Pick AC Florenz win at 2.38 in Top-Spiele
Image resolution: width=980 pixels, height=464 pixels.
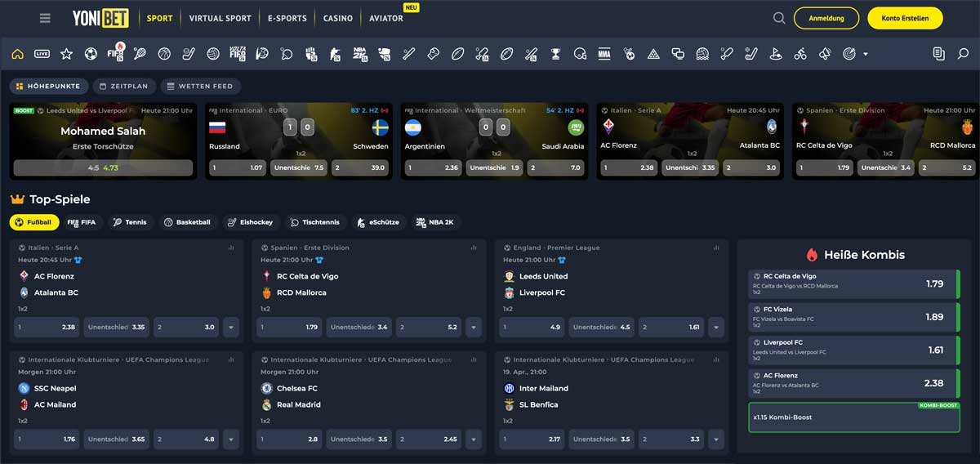[x=47, y=327]
